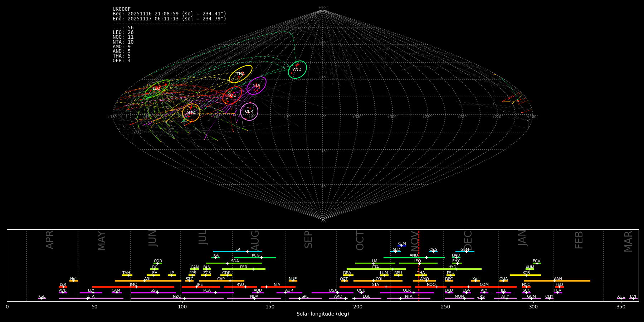Select the LMI shower bar in the timeline
The height and width of the screenshot is (322, 644).
[375, 263]
